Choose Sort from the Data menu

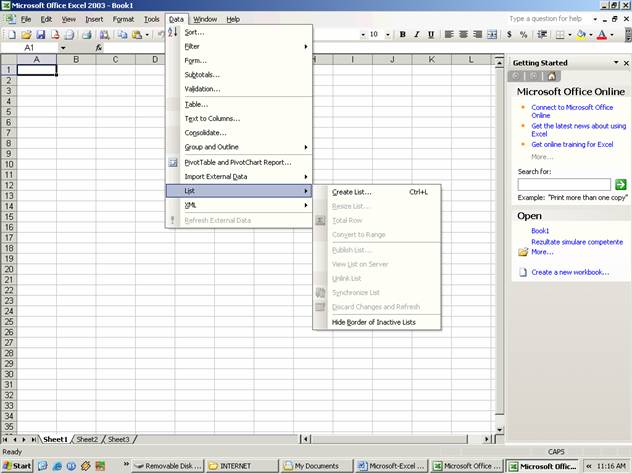click(239, 32)
